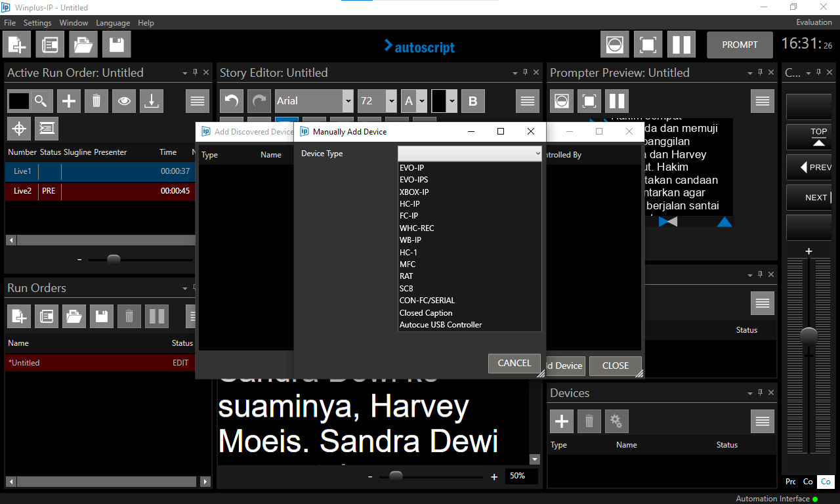
Task: Click the save floppy icon in Run Orders
Action: [102, 316]
